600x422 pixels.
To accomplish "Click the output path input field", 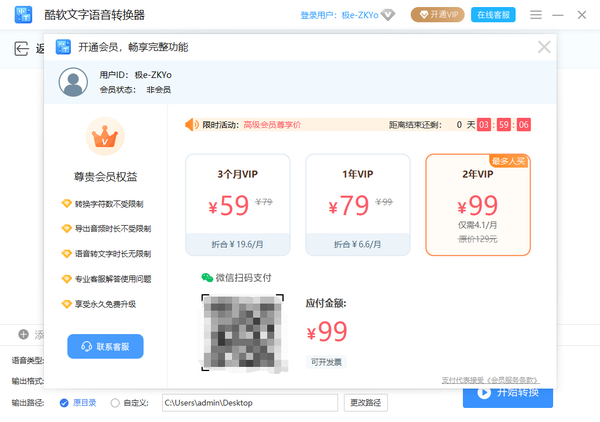I will (250, 403).
